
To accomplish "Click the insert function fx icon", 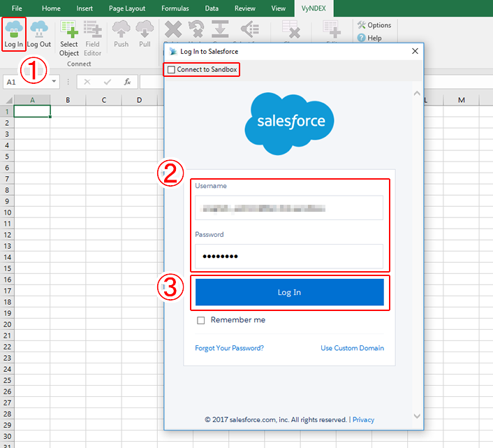I will (x=127, y=82).
